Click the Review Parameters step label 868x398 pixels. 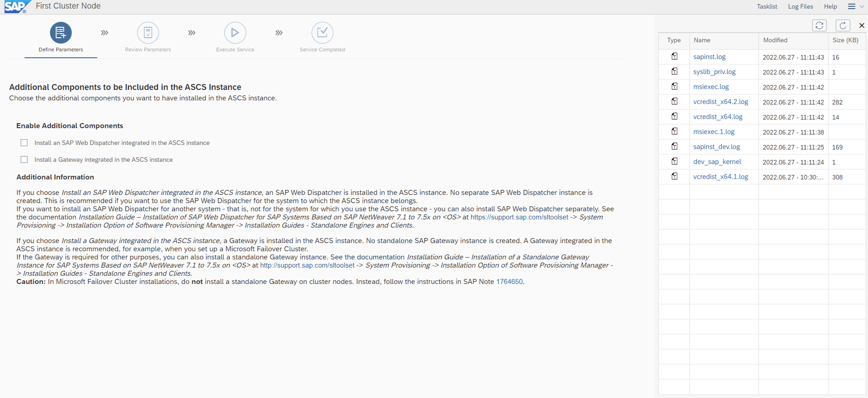pyautogui.click(x=148, y=50)
